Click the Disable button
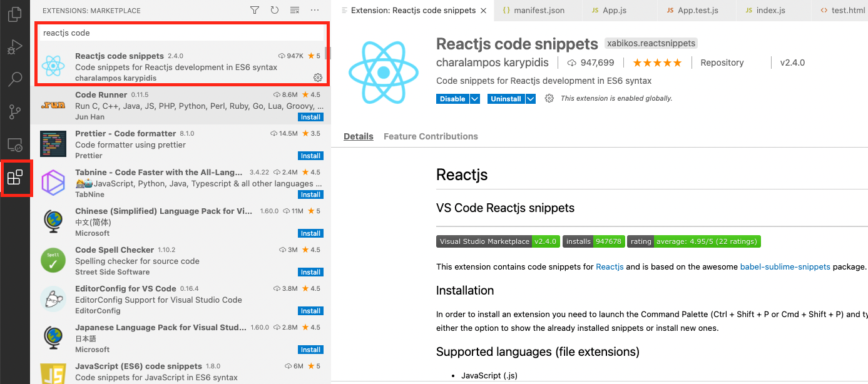Screen dimensions: 868x384 click(x=452, y=99)
